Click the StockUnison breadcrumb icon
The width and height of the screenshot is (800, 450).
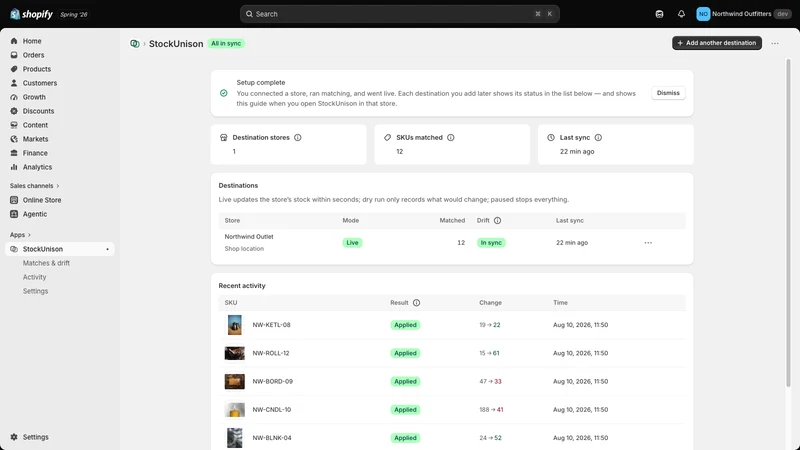point(135,44)
